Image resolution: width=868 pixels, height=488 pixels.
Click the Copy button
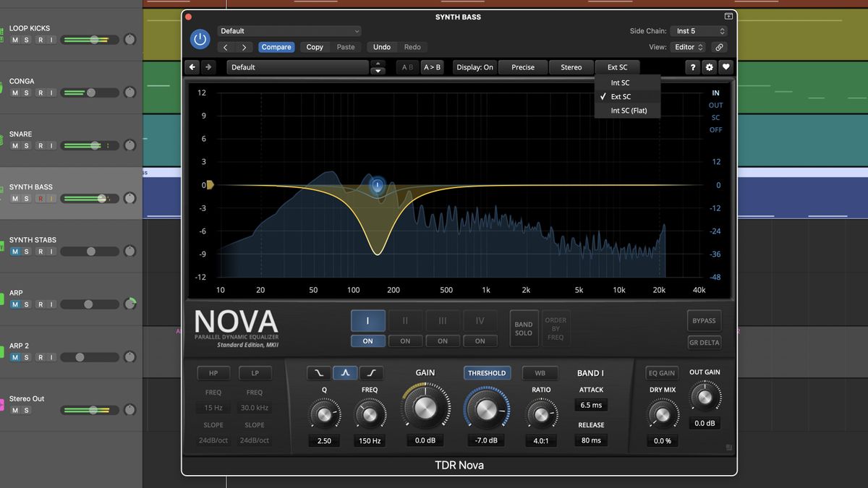[x=315, y=47]
